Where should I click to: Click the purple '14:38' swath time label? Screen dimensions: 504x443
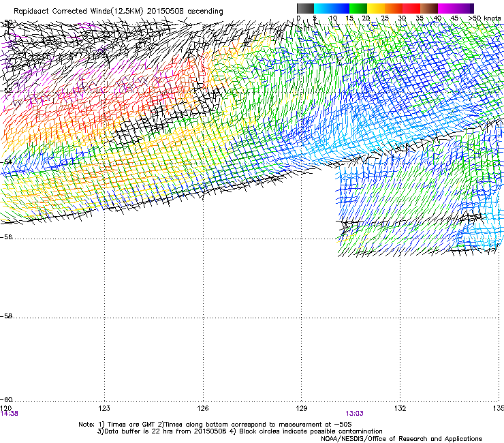click(10, 414)
